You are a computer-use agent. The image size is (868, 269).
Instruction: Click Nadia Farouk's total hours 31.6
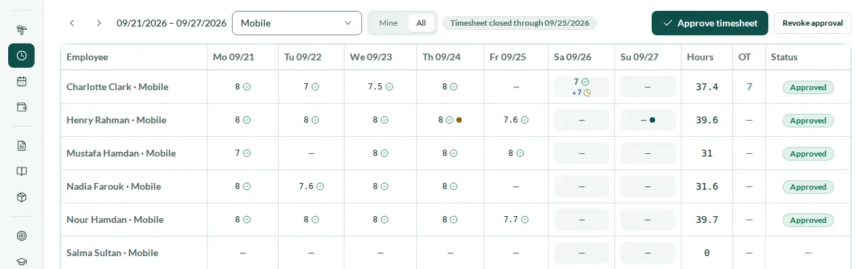click(707, 186)
